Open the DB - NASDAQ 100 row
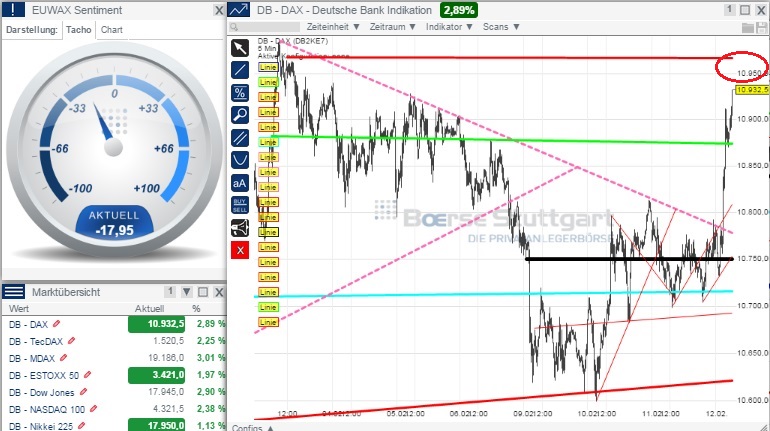 point(114,408)
